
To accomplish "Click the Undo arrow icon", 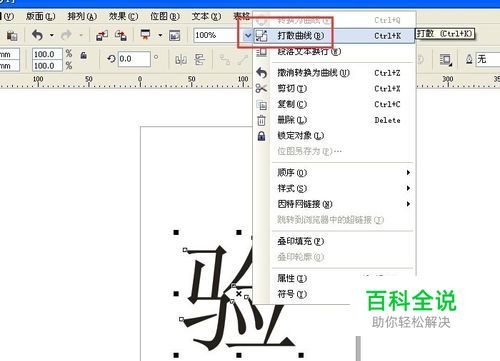I will [37, 35].
